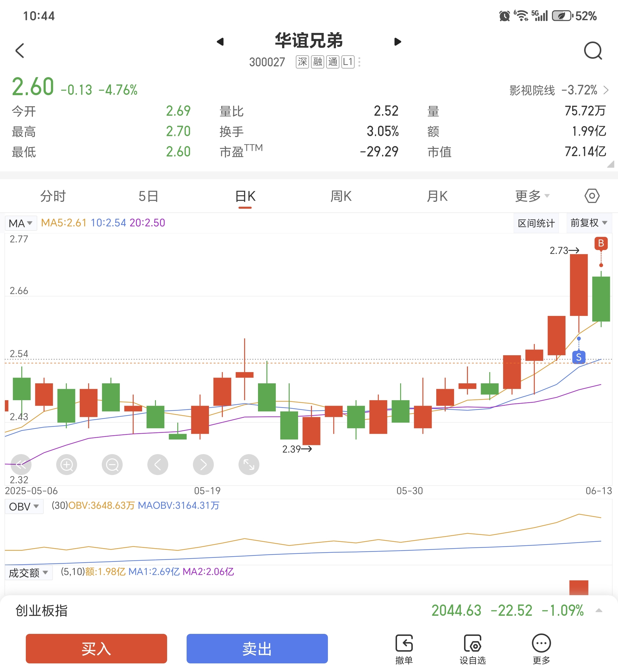Tap the 换手 3.05% value
The image size is (618, 672).
point(383,131)
